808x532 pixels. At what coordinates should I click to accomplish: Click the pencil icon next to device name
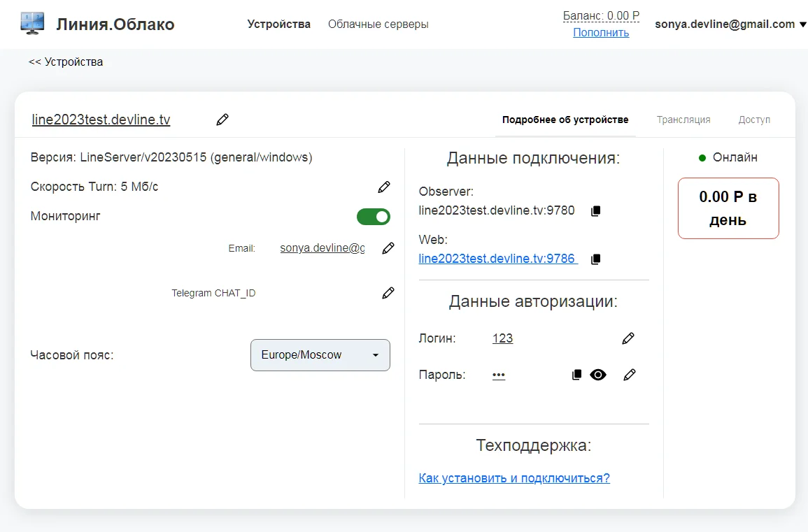[x=222, y=120]
